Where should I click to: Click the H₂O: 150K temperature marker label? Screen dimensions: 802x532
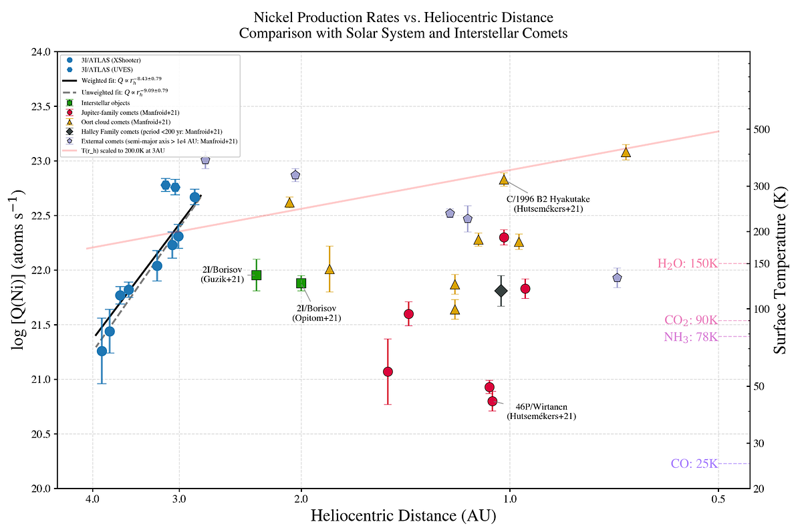pos(687,264)
